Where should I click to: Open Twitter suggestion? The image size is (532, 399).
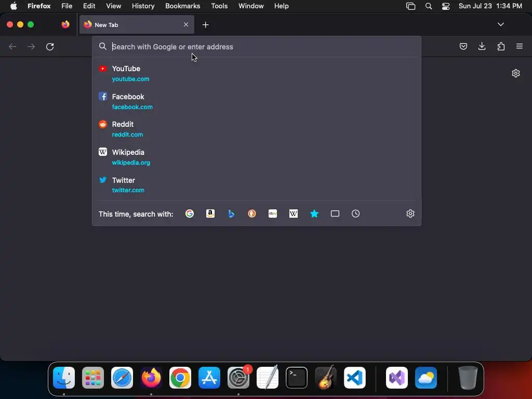coord(257,185)
